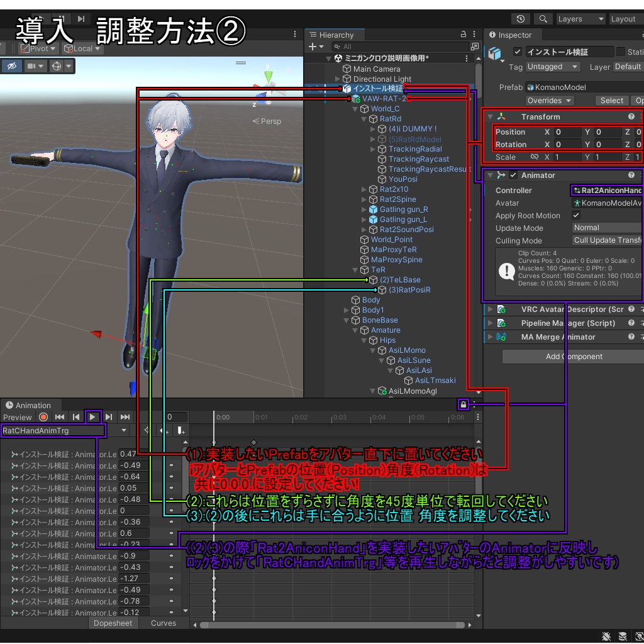Open the Layout dropdown

[x=626, y=19]
